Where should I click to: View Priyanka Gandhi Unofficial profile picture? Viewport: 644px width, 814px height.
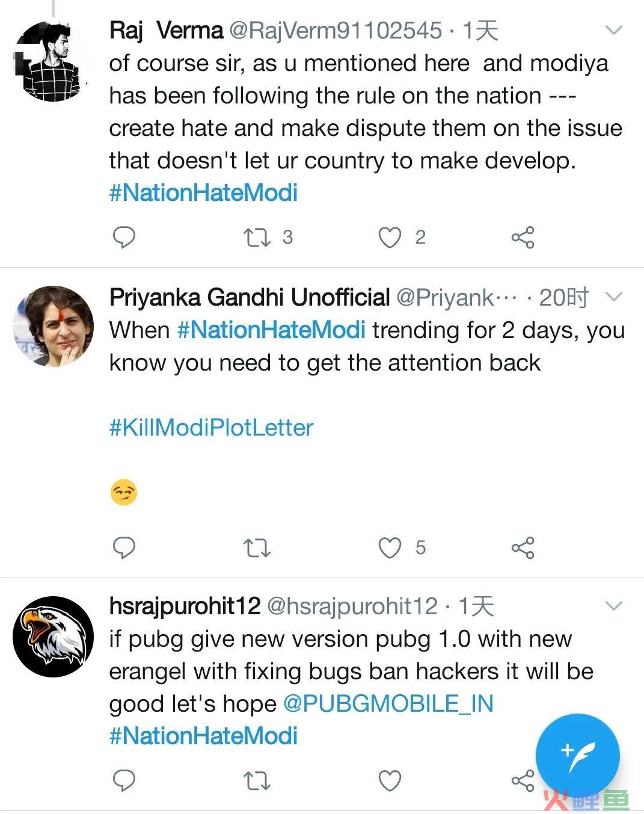[54, 326]
